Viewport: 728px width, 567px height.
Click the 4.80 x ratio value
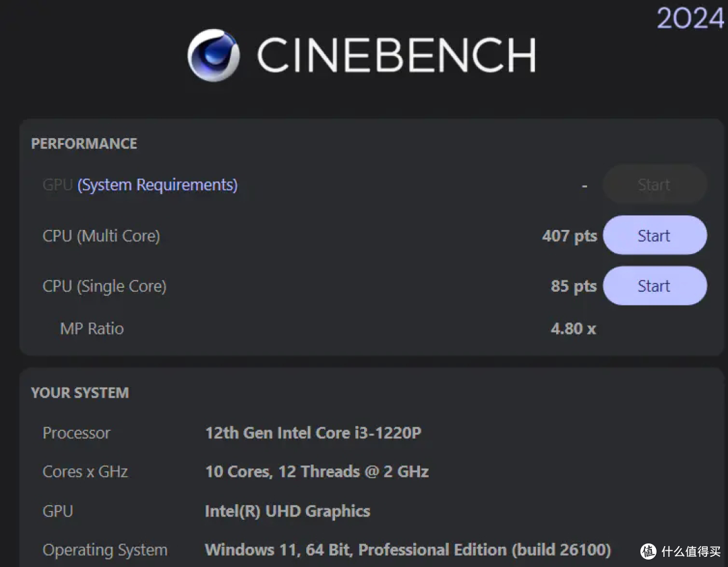pyautogui.click(x=574, y=329)
